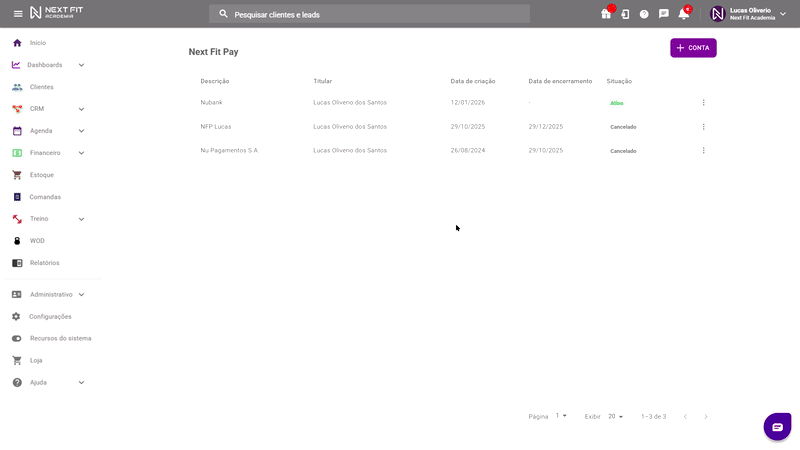
Task: Click the Descrição column header
Action: coord(215,81)
